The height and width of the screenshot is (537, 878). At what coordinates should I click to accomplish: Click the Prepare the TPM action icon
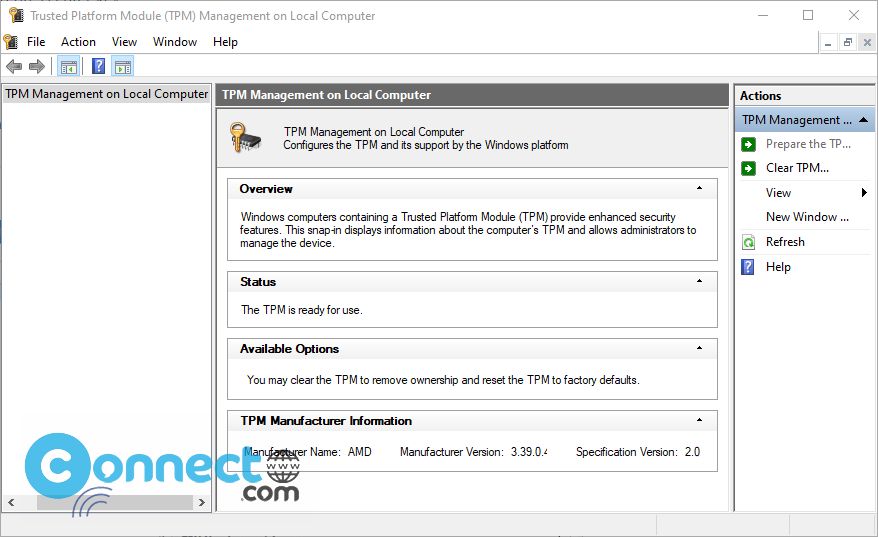[x=748, y=144]
